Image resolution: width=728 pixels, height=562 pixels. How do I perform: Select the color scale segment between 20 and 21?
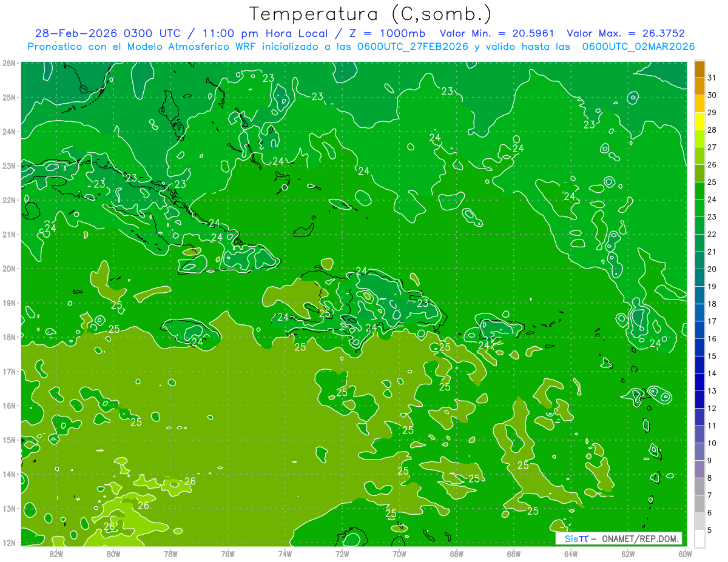click(x=699, y=261)
